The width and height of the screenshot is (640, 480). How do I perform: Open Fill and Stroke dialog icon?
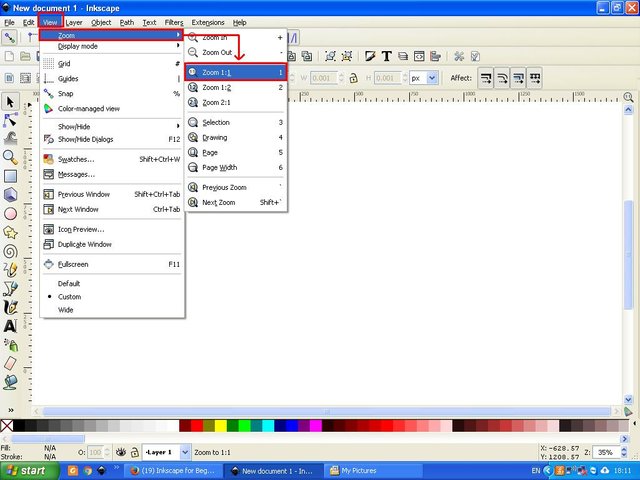point(370,56)
